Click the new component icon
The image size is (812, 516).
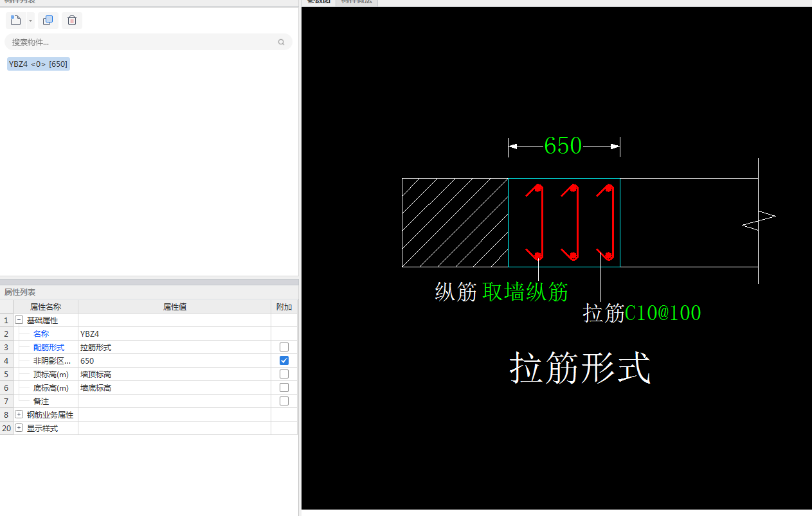[x=16, y=21]
